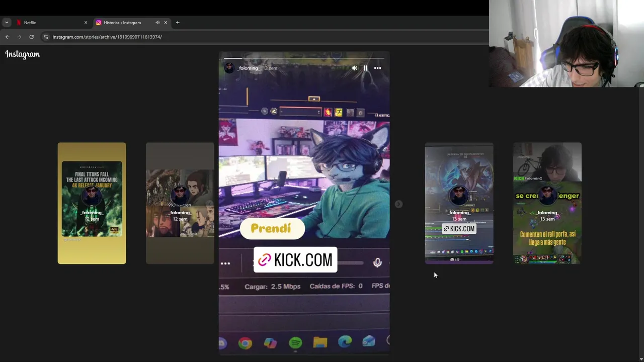View site information icon in address bar

click(x=46, y=37)
